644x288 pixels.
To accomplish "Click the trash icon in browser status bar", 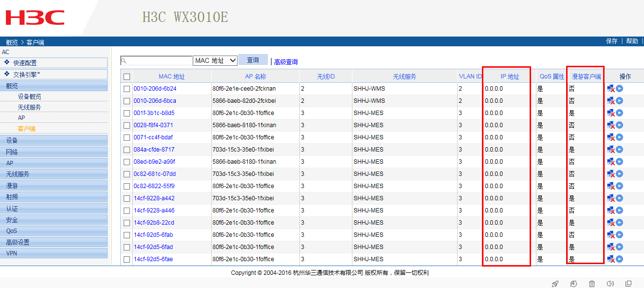I will 592,284.
